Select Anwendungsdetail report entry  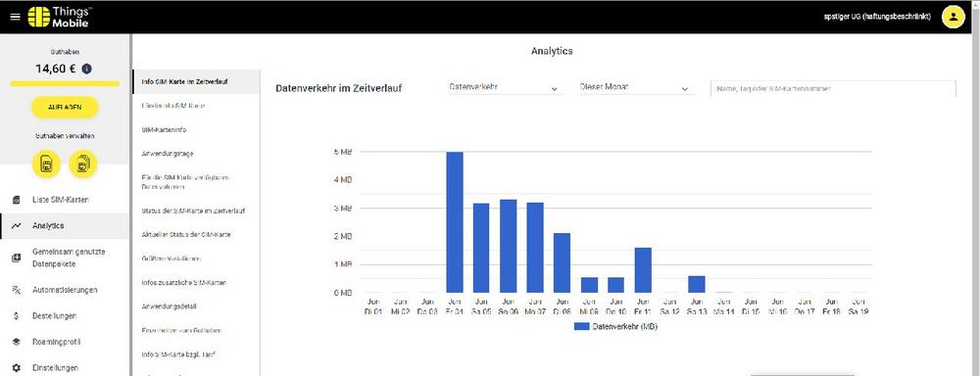[x=170, y=306]
